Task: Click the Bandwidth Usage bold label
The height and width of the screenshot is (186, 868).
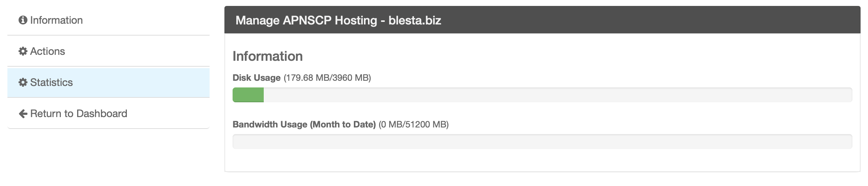Action: click(x=270, y=124)
